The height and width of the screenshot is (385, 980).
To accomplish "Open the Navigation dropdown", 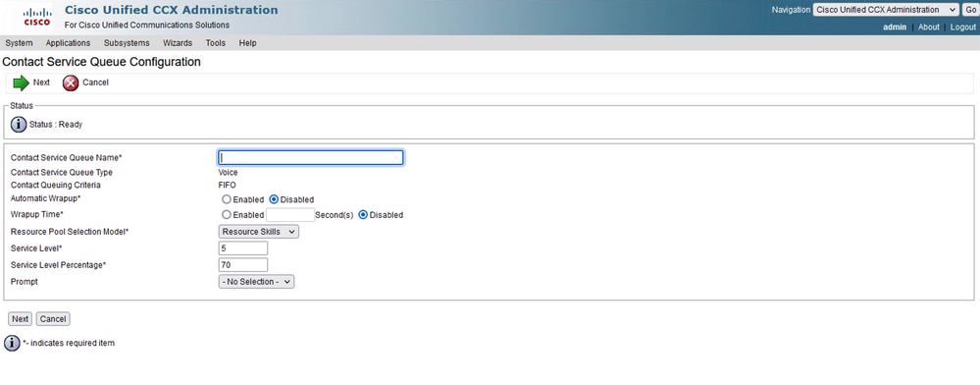I will pos(886,10).
